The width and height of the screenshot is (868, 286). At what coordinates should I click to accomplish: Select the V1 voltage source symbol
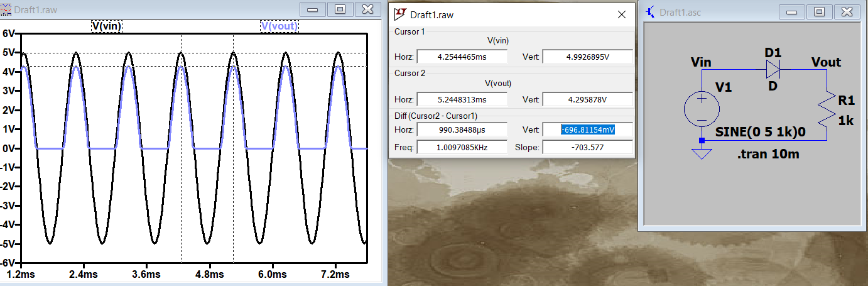coord(702,108)
